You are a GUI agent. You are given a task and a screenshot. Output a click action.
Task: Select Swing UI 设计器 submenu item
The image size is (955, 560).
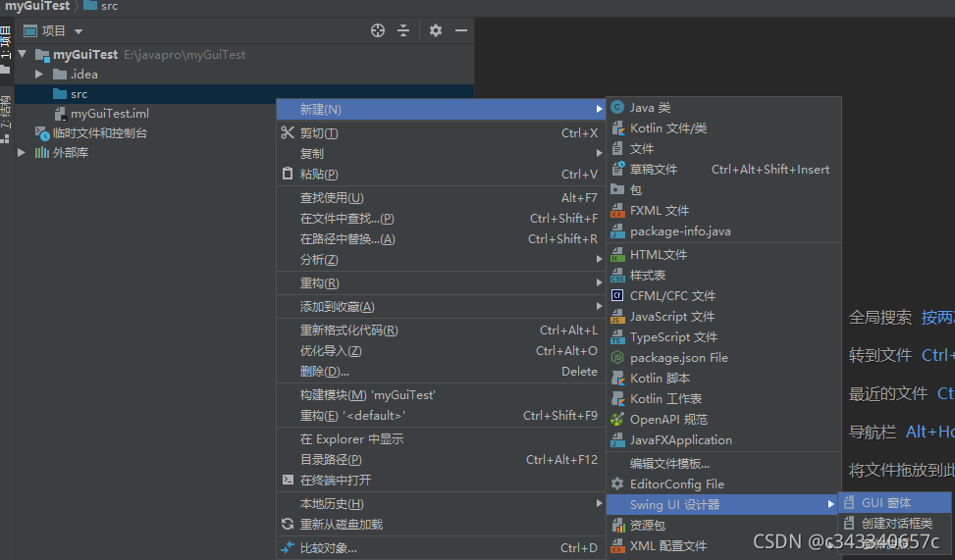click(x=723, y=505)
